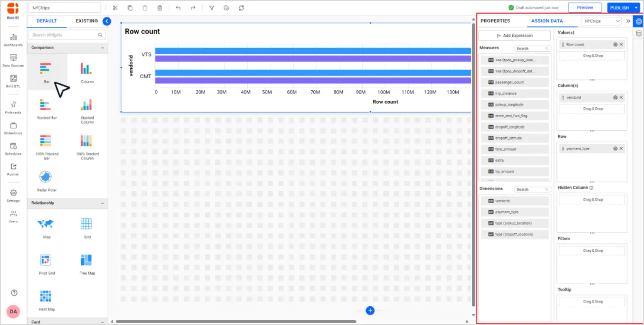Click the Undo arrow icon
The image size is (644, 325).
[178, 8]
